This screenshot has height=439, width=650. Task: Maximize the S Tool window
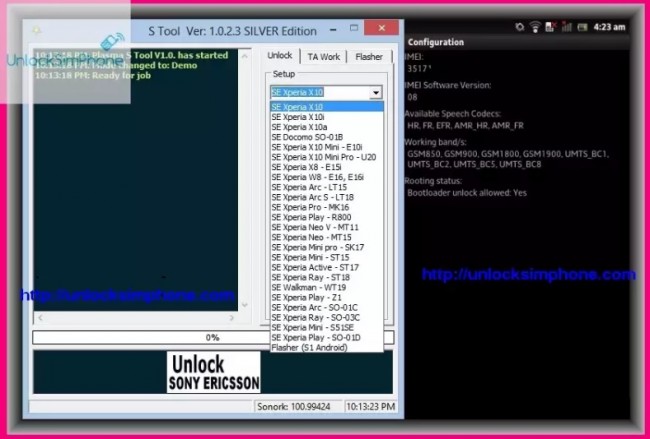[354, 28]
